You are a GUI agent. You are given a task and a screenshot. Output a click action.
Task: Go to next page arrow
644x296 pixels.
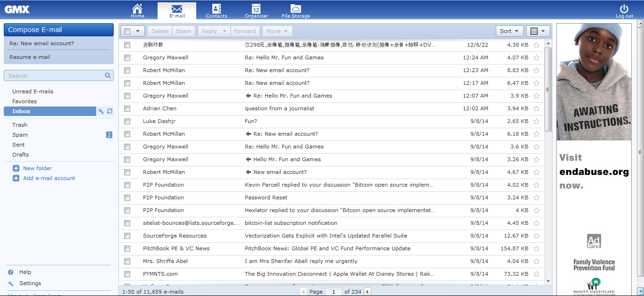(368, 292)
